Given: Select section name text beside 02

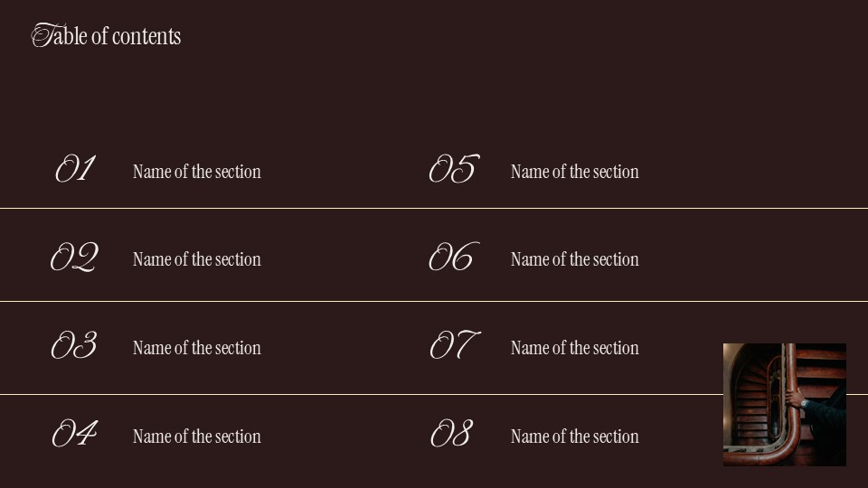Looking at the screenshot, I should pos(196,259).
